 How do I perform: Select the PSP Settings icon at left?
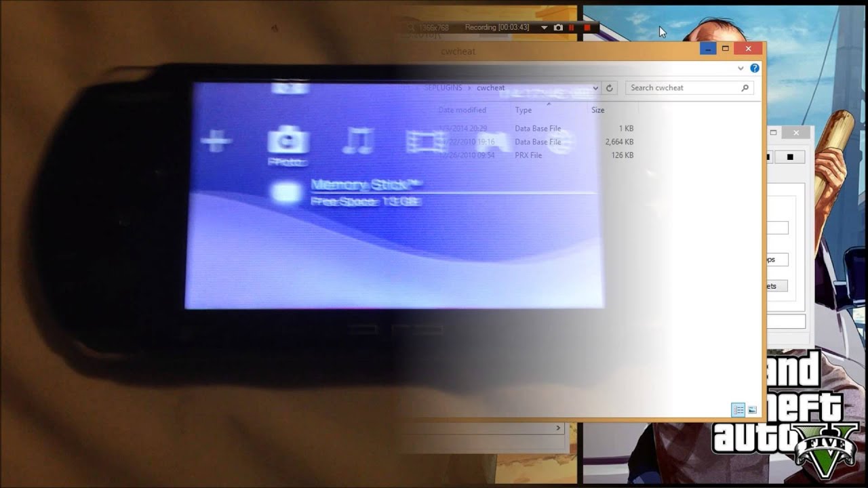[216, 141]
